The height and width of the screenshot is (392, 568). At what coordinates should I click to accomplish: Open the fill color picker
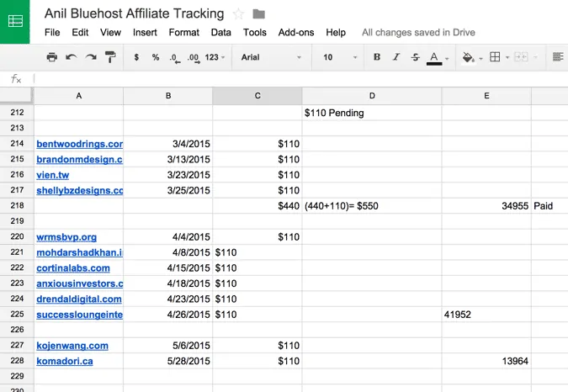click(468, 57)
